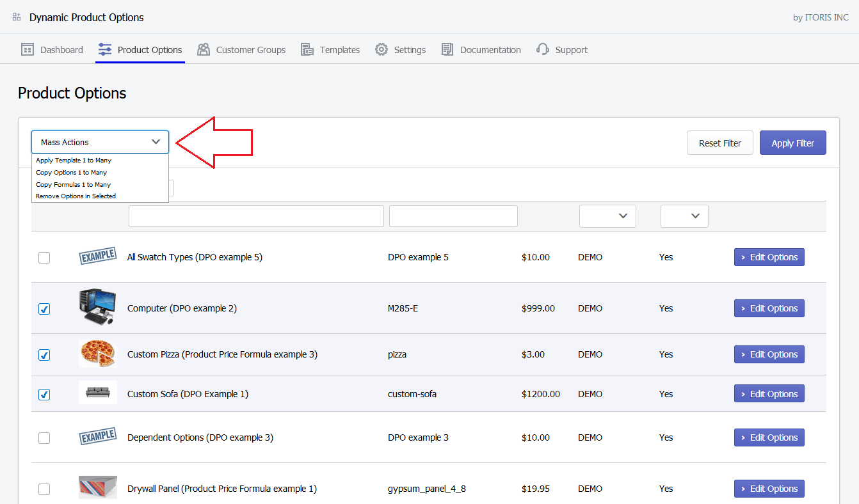This screenshot has height=504, width=859.
Task: Click the app grid icon beside title
Action: [17, 17]
